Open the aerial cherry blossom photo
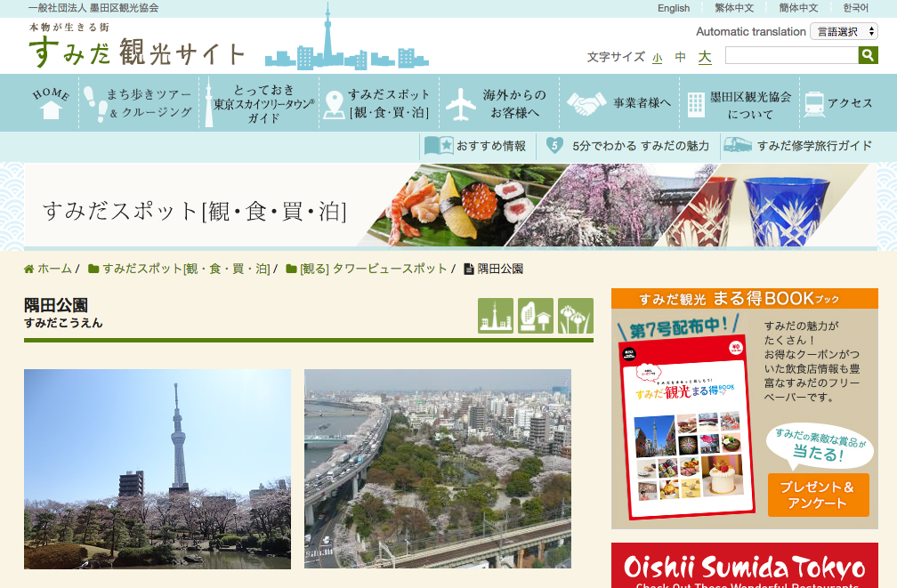 (x=438, y=469)
